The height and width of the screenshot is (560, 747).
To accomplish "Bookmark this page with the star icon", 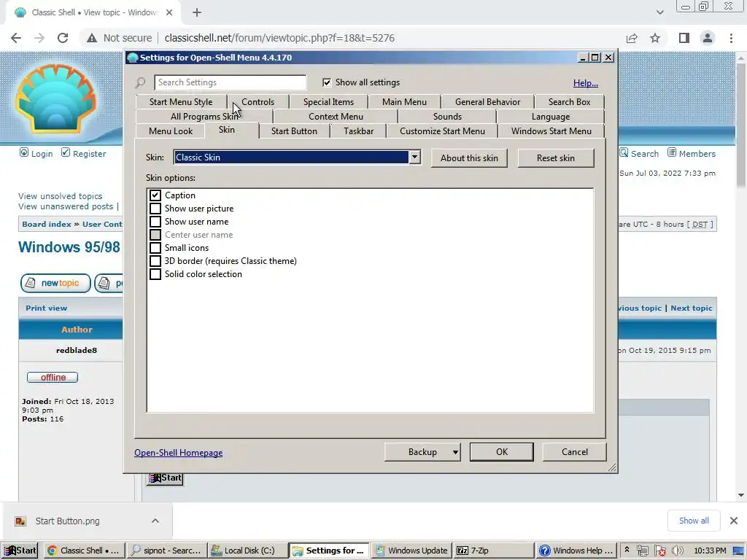I will pyautogui.click(x=655, y=38).
